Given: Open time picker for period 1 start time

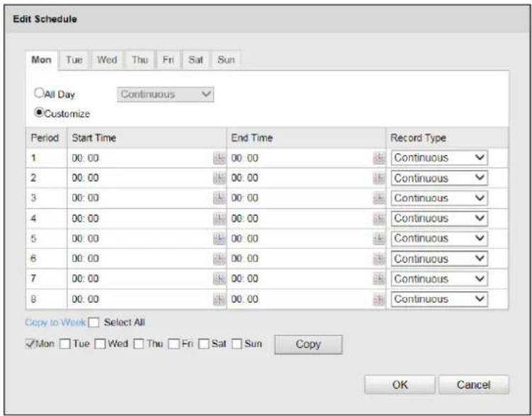Looking at the screenshot, I should (x=219, y=158).
